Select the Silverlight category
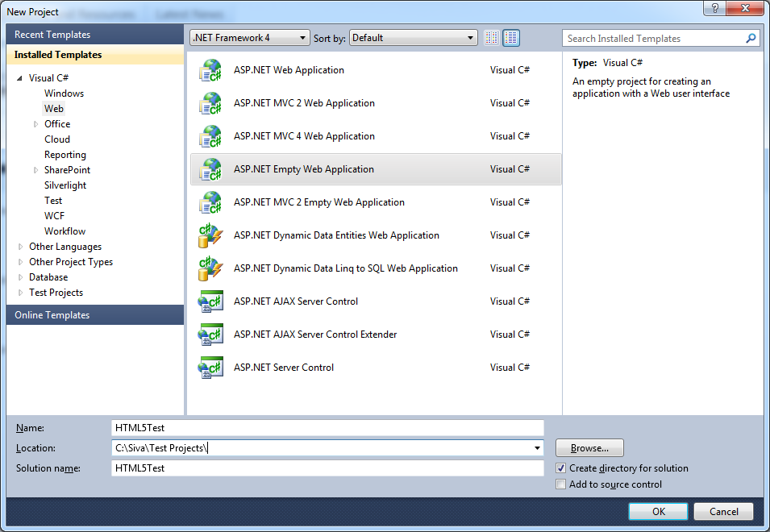Image resolution: width=770 pixels, height=532 pixels. 65,185
